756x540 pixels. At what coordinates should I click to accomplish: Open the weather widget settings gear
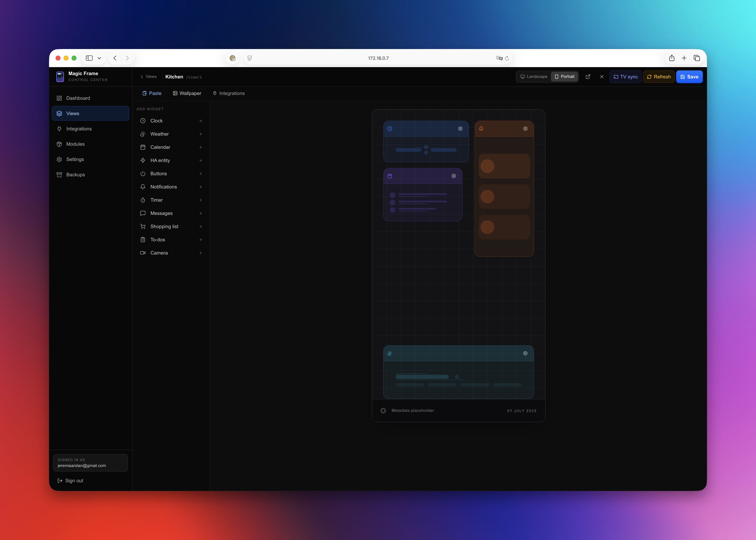tap(525, 353)
